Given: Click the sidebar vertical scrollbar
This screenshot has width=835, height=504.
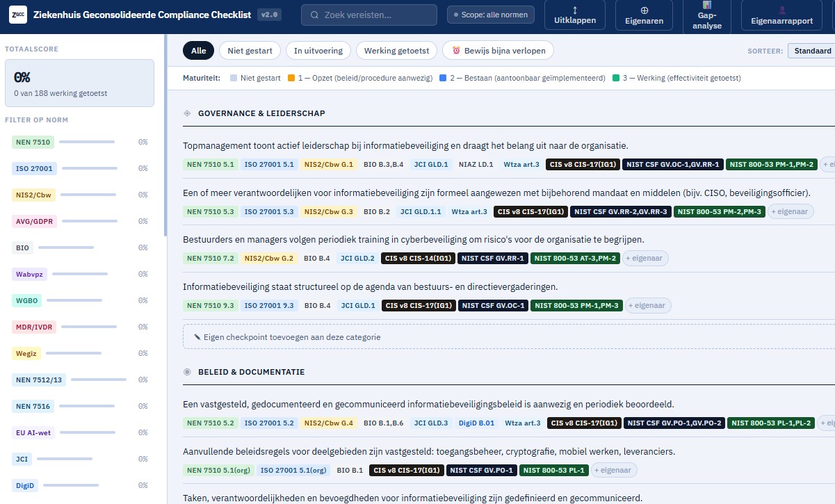Looking at the screenshot, I should [x=165, y=136].
